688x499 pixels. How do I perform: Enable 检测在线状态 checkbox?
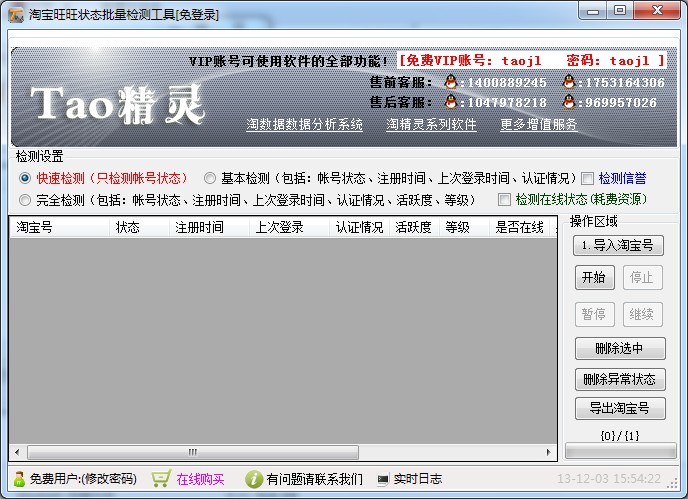pyautogui.click(x=504, y=200)
